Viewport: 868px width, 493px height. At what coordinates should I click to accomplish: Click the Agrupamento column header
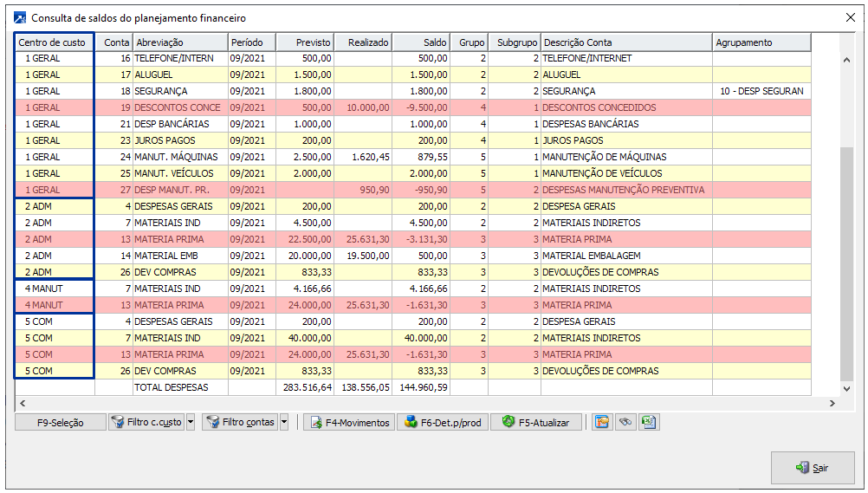click(x=761, y=42)
